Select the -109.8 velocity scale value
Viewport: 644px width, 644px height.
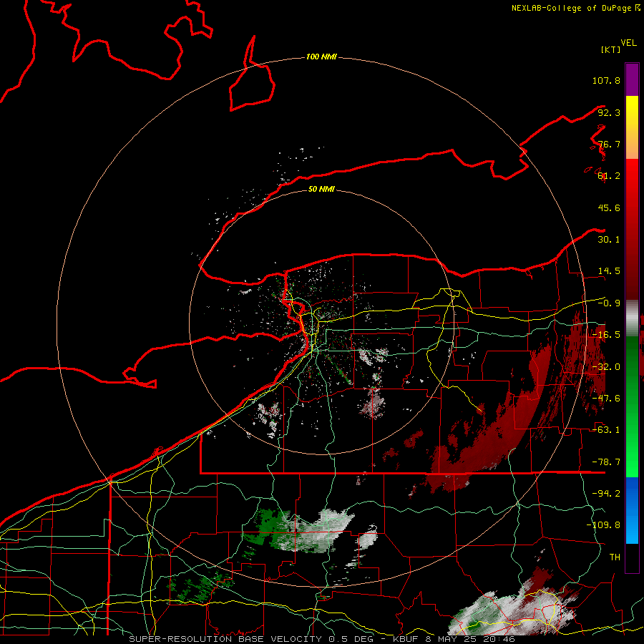click(603, 525)
